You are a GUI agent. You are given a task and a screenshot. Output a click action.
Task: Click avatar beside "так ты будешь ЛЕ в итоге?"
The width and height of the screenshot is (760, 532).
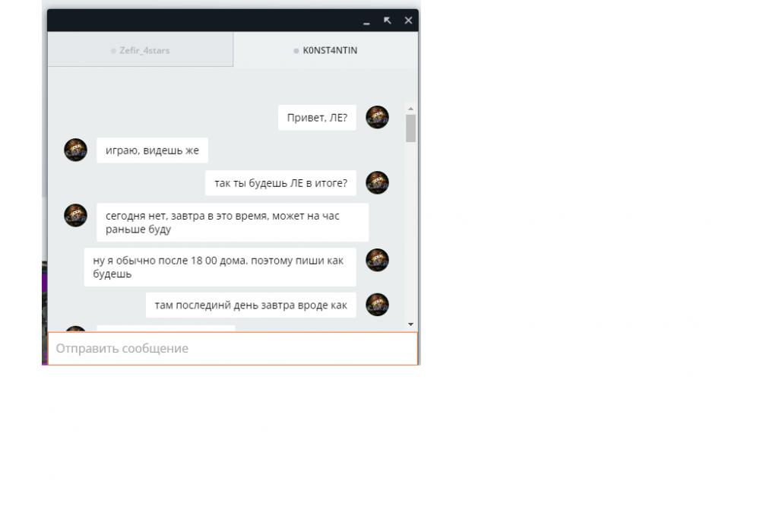377,182
